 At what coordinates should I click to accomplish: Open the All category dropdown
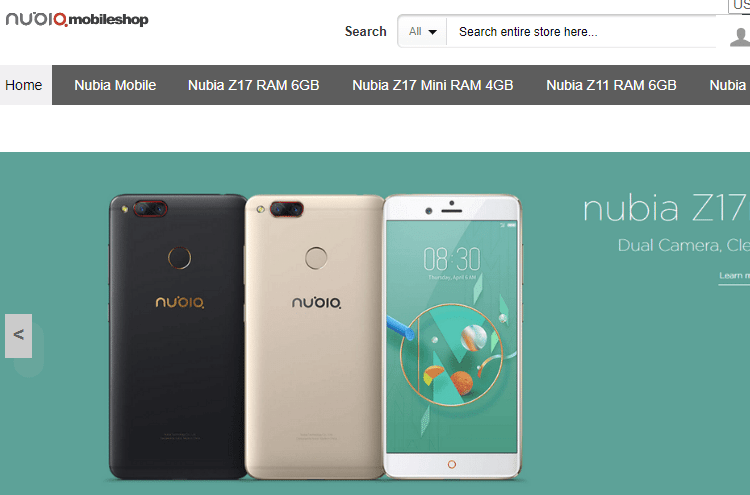422,32
